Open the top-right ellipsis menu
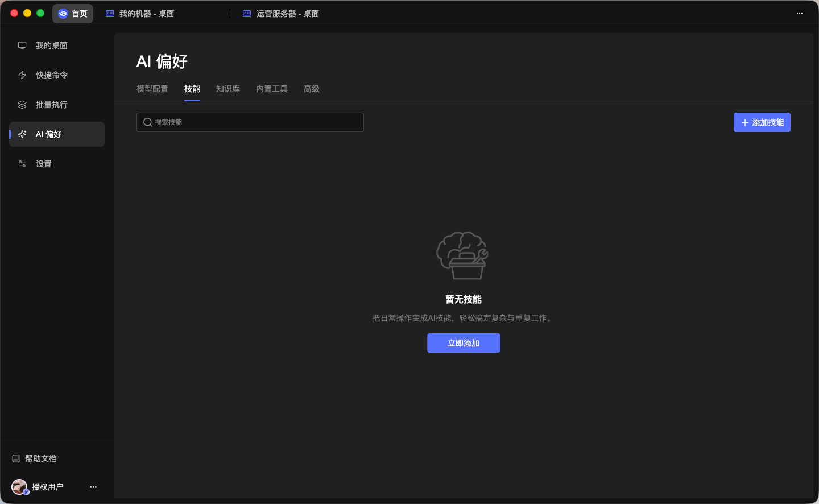Image resolution: width=819 pixels, height=504 pixels. (800, 13)
